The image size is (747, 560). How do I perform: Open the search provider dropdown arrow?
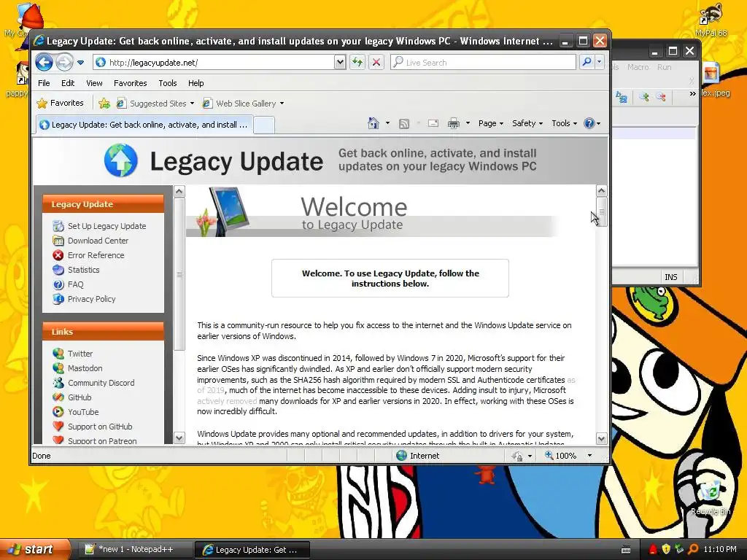tap(600, 63)
